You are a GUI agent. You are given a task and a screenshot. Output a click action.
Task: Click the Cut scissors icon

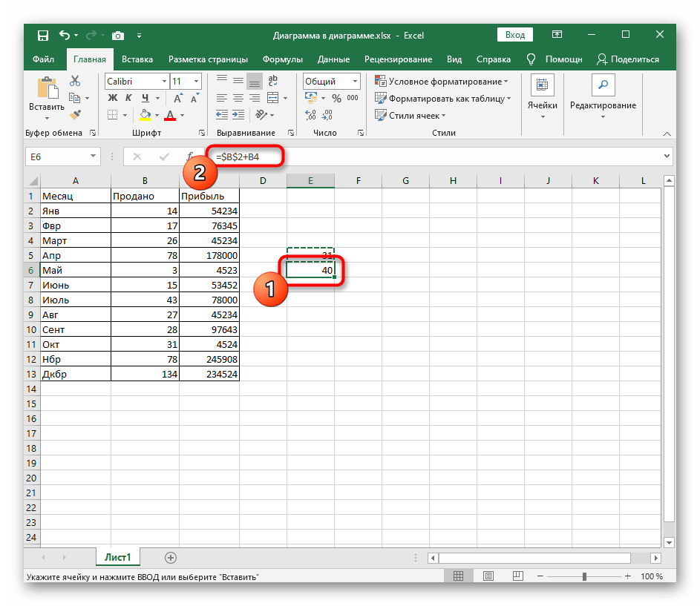(x=74, y=82)
